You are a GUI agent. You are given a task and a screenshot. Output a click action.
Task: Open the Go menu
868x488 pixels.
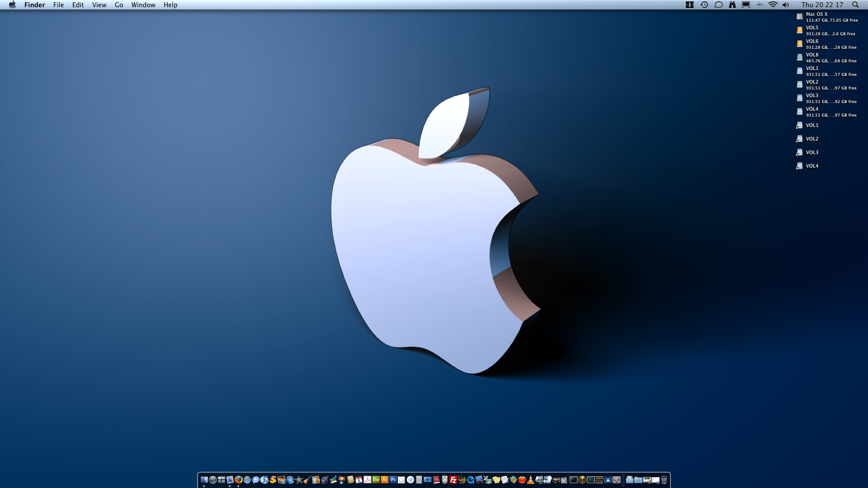[119, 5]
